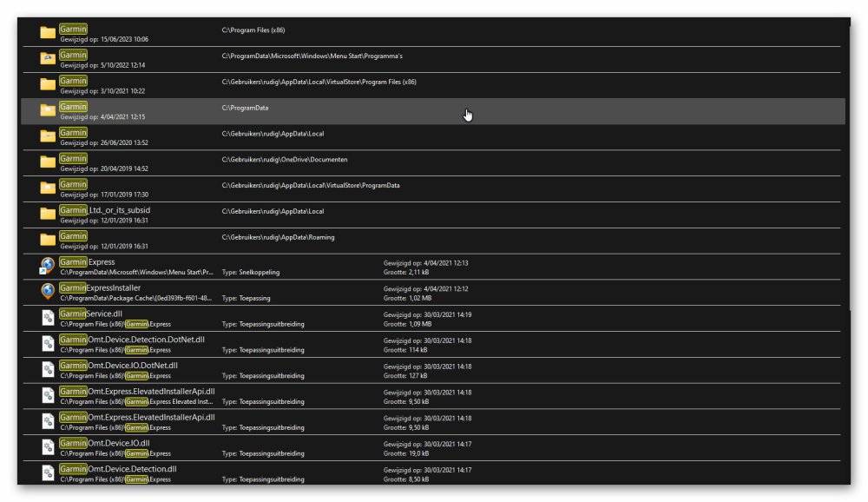The image size is (868, 502).
Task: Click the GarminOmt.Device.Detection.dll file icon
Action: (48, 473)
